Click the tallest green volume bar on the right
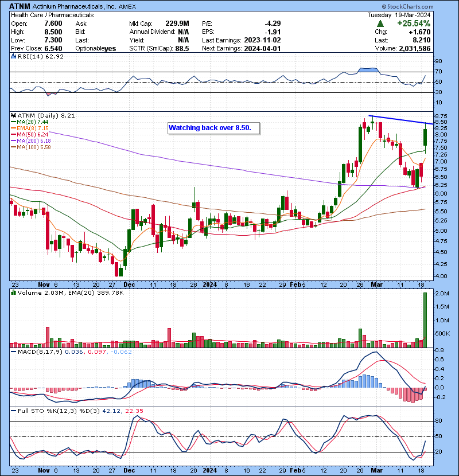The image size is (459, 476). pos(425,320)
